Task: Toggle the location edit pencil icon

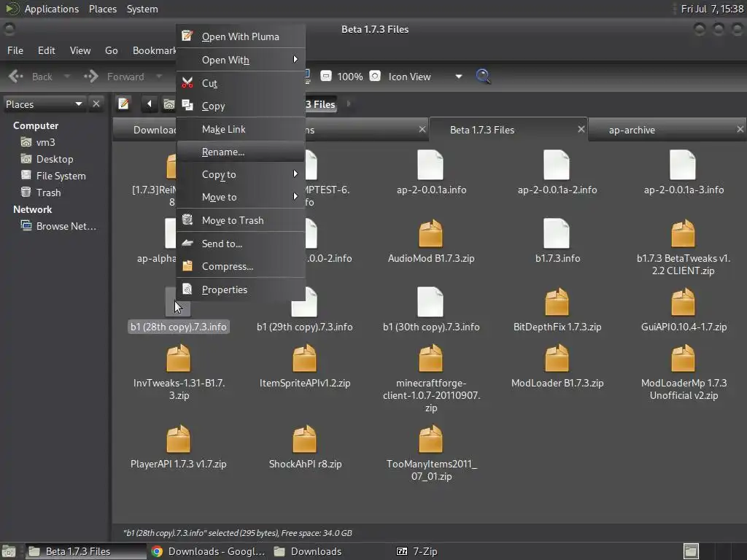Action: point(123,104)
